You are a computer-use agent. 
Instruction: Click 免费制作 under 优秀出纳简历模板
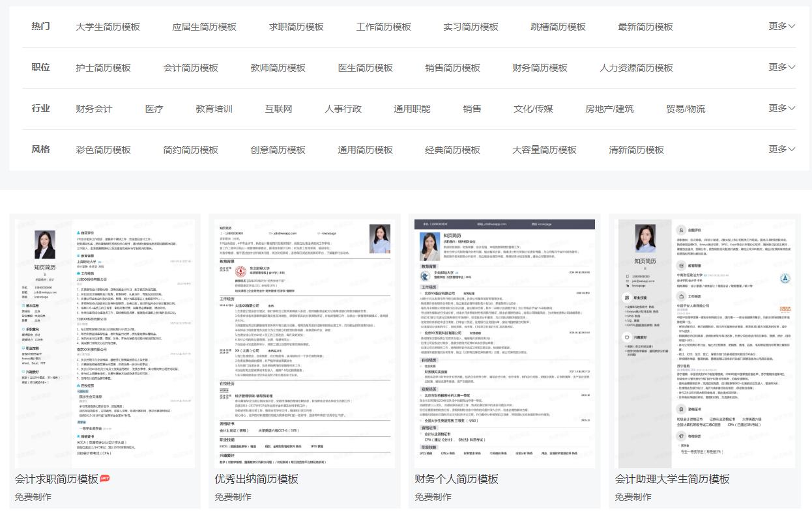[233, 497]
